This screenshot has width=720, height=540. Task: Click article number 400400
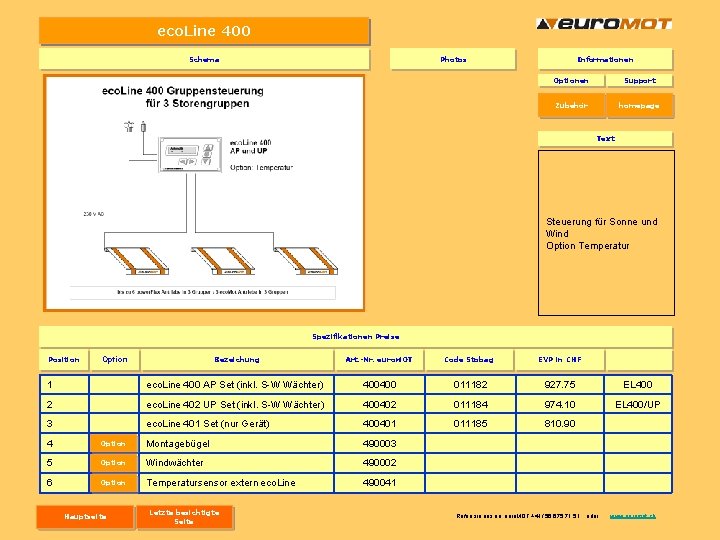pyautogui.click(x=379, y=385)
